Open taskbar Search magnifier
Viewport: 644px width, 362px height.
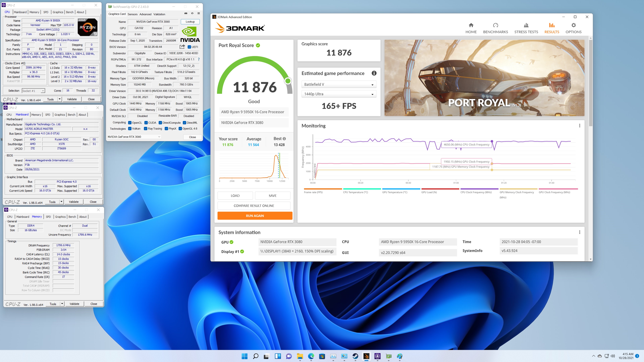255,356
